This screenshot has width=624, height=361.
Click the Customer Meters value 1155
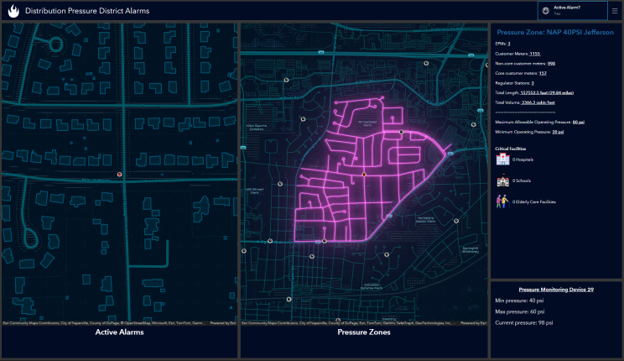tap(534, 54)
